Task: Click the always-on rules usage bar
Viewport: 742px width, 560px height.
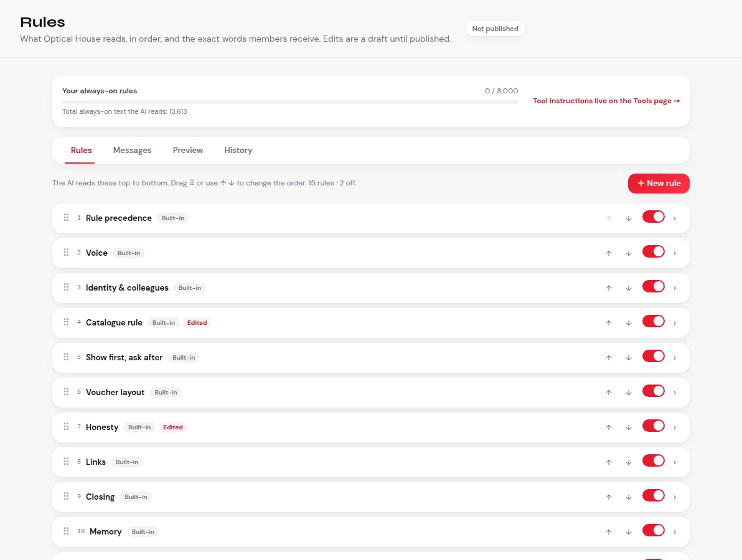Action: point(289,101)
